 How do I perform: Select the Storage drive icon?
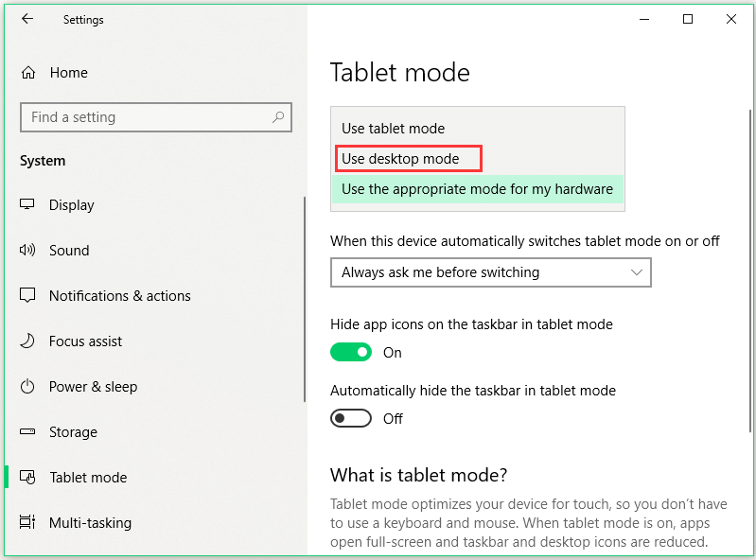27,431
